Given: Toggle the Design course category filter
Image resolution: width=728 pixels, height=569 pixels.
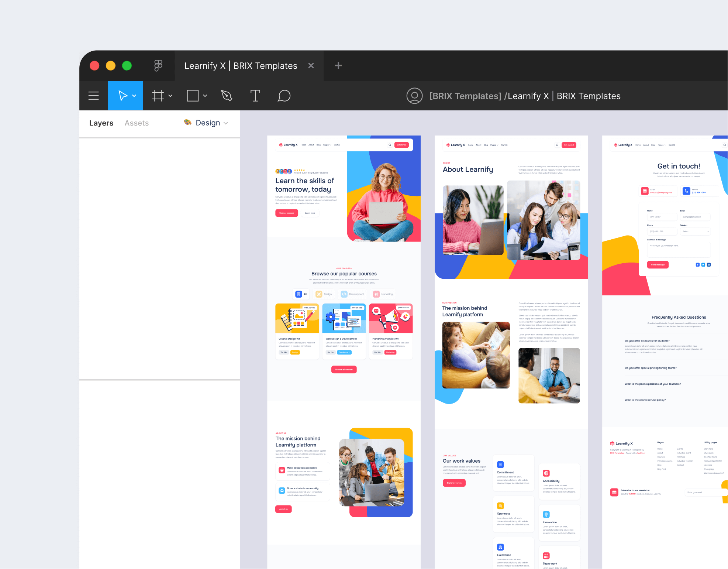Looking at the screenshot, I should click(x=324, y=294).
